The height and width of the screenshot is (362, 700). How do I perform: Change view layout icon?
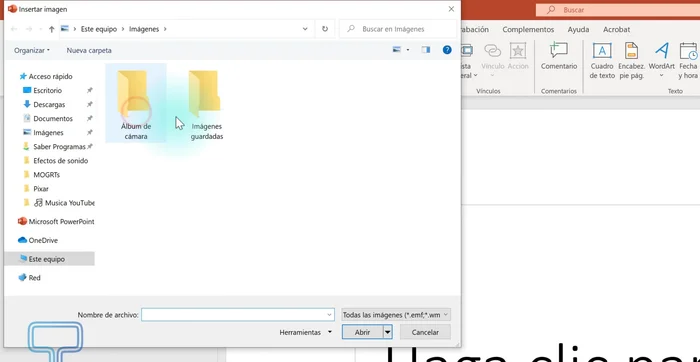point(396,50)
